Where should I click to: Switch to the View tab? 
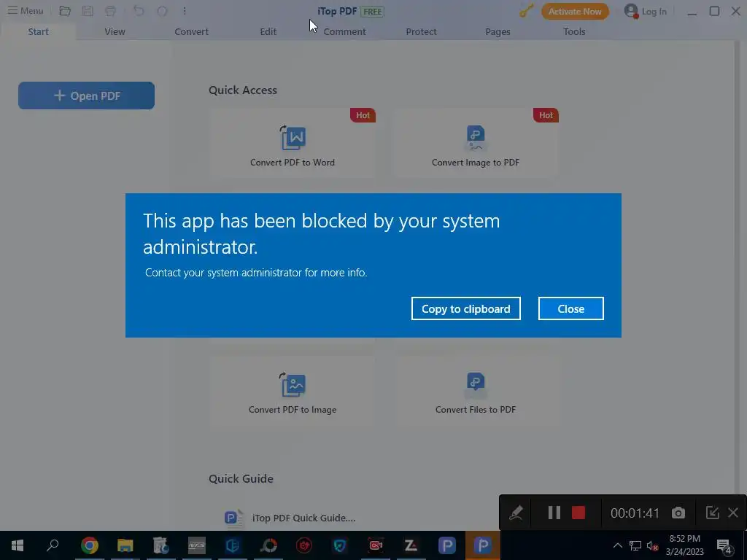[115, 31]
